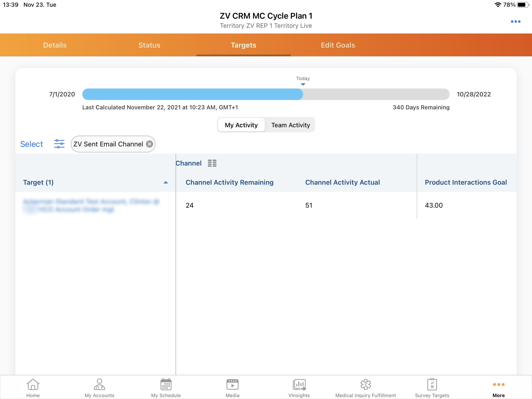Open Survey Targets from the bottom bar
Viewport: 532px width, 399px height.
(x=432, y=388)
